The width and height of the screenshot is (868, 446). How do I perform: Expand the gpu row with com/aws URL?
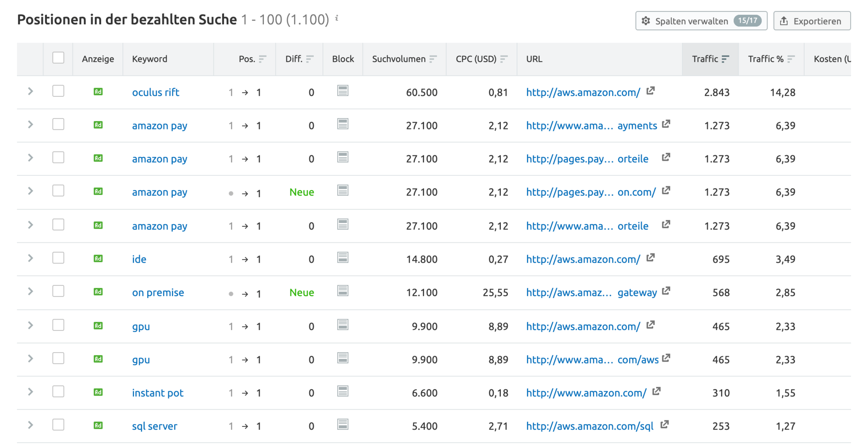30,359
